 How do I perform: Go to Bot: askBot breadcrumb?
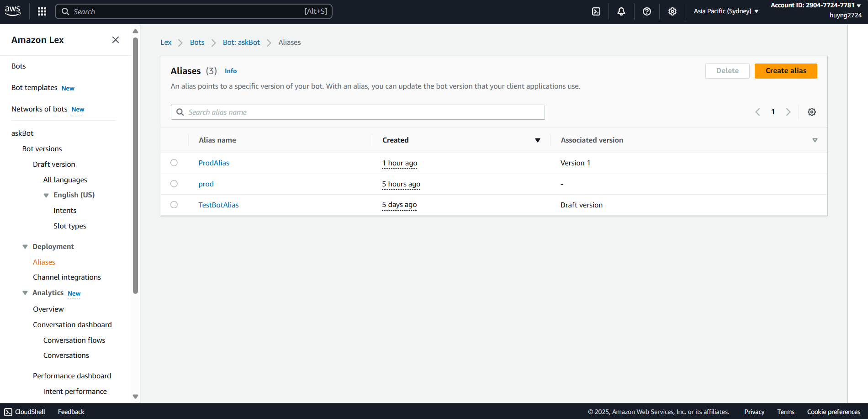241,42
